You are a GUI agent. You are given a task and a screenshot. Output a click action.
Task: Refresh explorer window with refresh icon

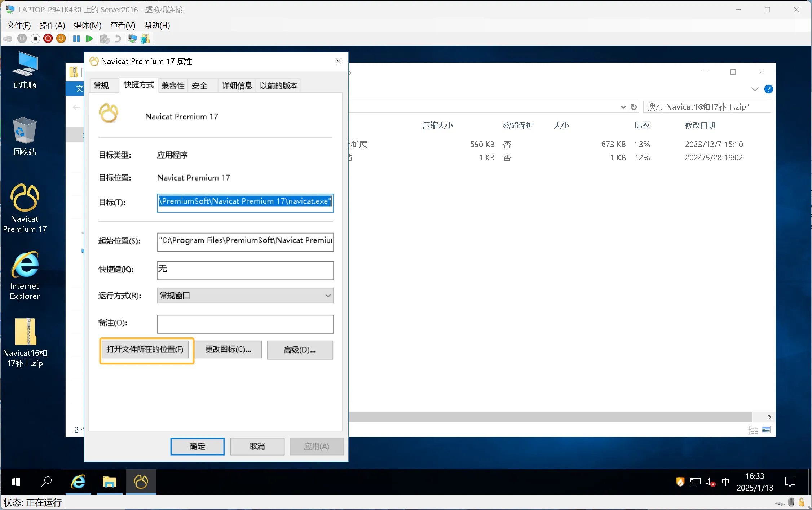coord(634,107)
